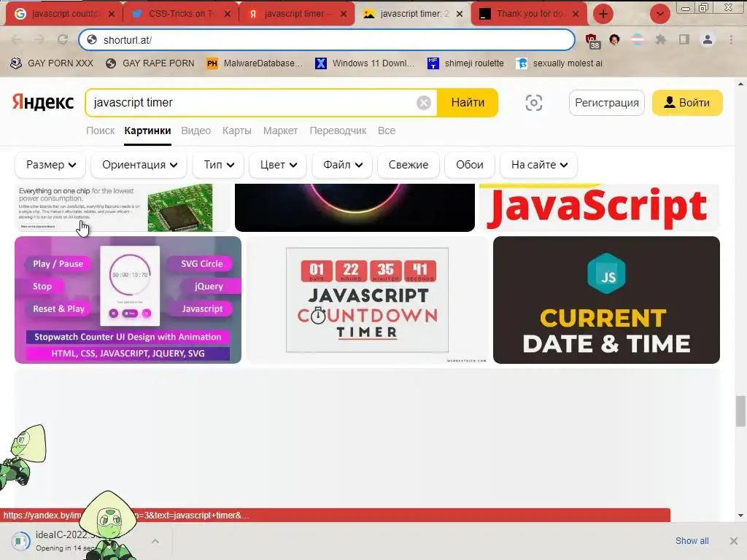This screenshot has height=560, width=747.
Task: Click the yellow Найти search button
Action: point(468,102)
